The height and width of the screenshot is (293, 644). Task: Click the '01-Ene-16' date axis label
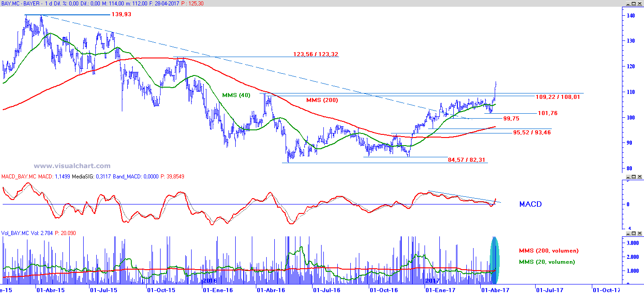click(x=218, y=290)
